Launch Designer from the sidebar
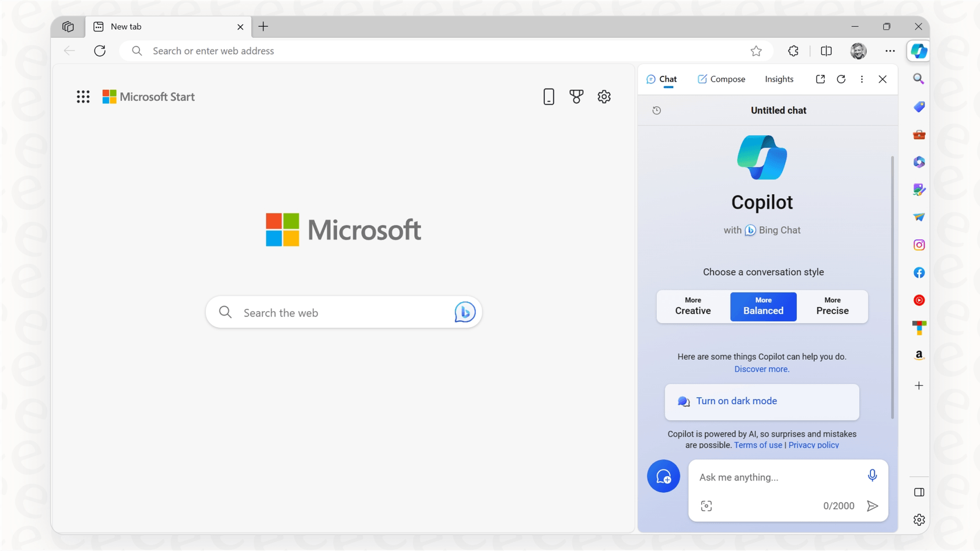The width and height of the screenshot is (980, 551). pos(919,189)
